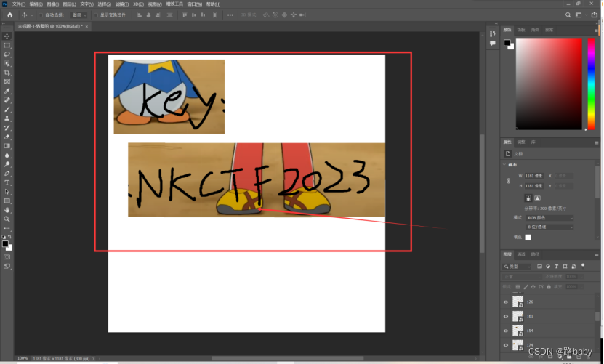Select the Eyedropper tool

coord(7,91)
